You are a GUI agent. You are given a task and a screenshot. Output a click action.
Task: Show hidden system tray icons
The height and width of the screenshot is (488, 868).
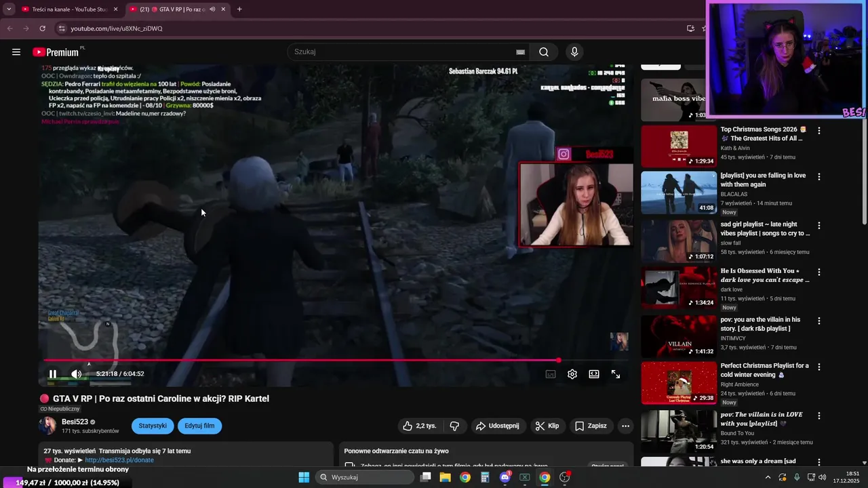(768, 477)
